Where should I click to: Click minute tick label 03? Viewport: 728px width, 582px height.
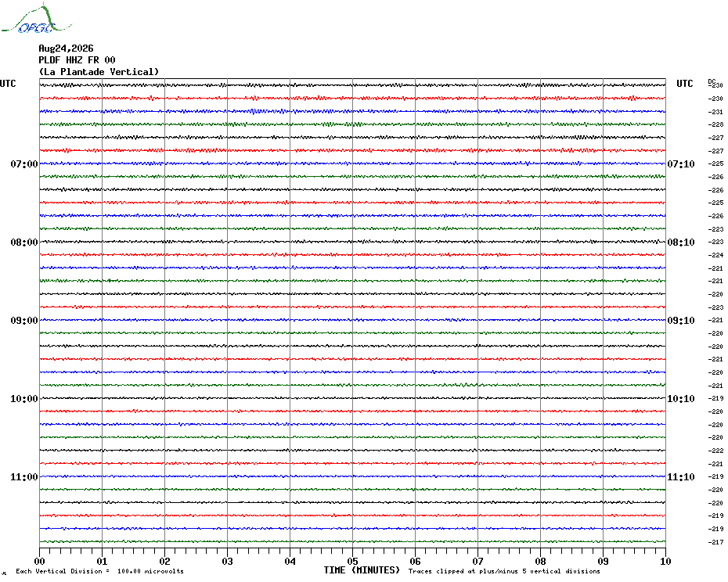[x=228, y=561]
